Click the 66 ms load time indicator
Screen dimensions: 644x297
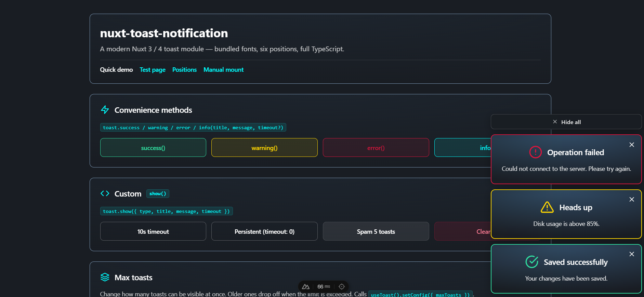[324, 286]
